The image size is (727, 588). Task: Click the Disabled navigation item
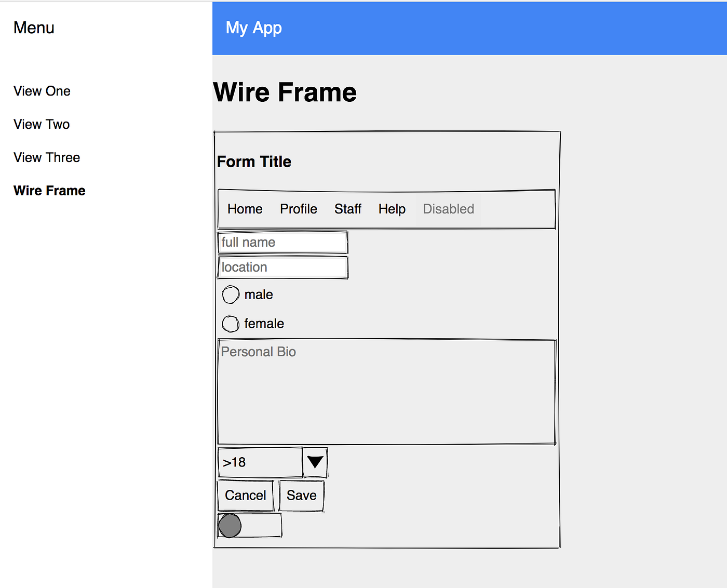point(448,209)
